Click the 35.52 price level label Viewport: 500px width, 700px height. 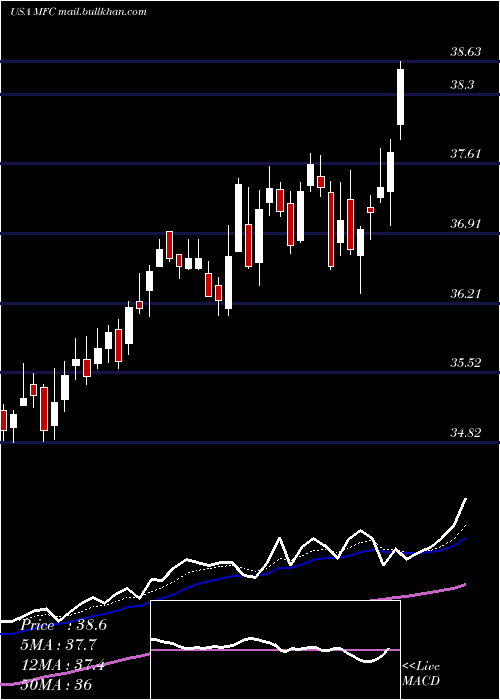pyautogui.click(x=466, y=362)
